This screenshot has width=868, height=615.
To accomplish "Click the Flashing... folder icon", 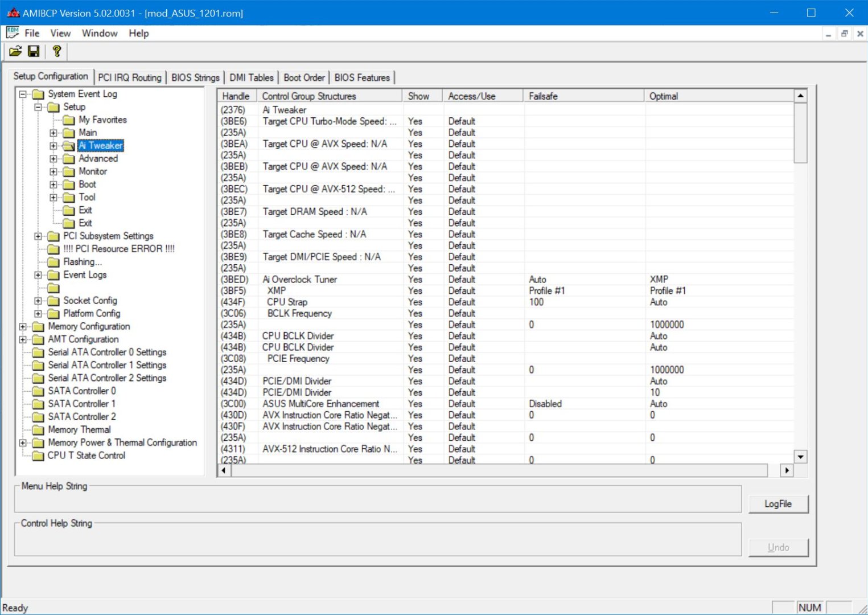I will tap(54, 262).
